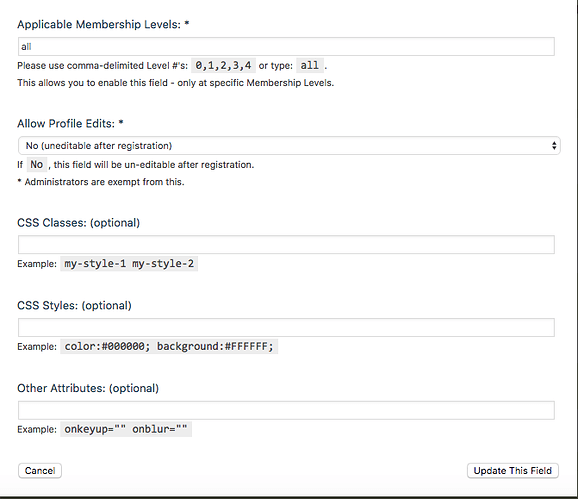
Task: Click the 0,1,2,3,4 code example
Action: point(223,66)
